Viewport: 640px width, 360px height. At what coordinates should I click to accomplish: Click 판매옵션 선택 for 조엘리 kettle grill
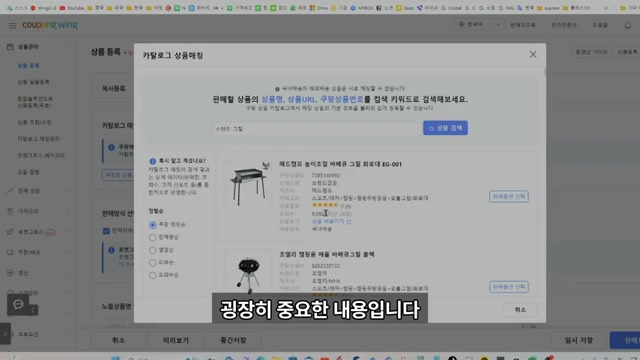[509, 287]
